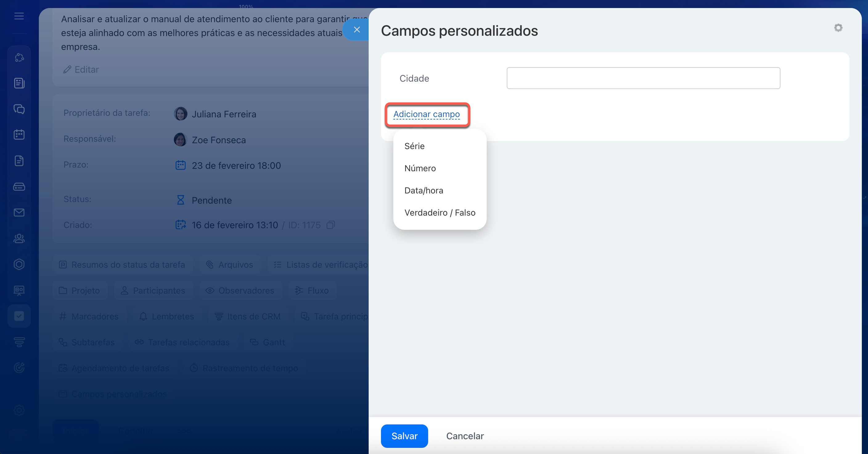This screenshot has height=454, width=868.
Task: Choose Data/hora field type
Action: click(424, 191)
